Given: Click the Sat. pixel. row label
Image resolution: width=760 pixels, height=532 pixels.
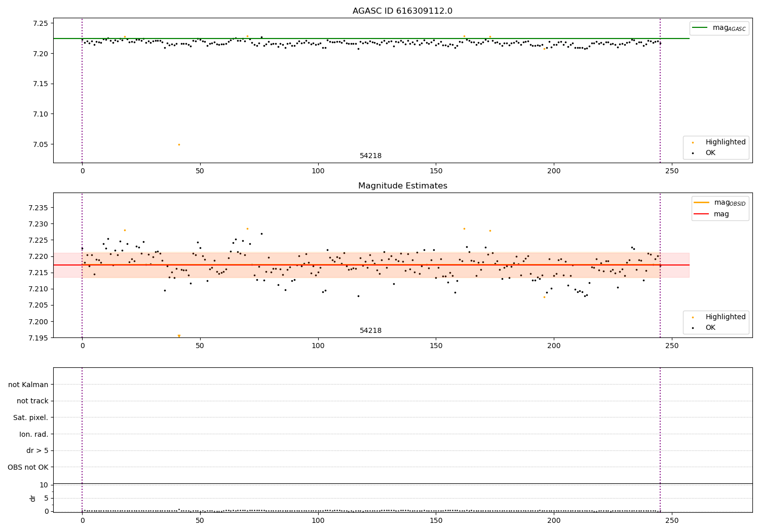Looking at the screenshot, I should 31,417.
